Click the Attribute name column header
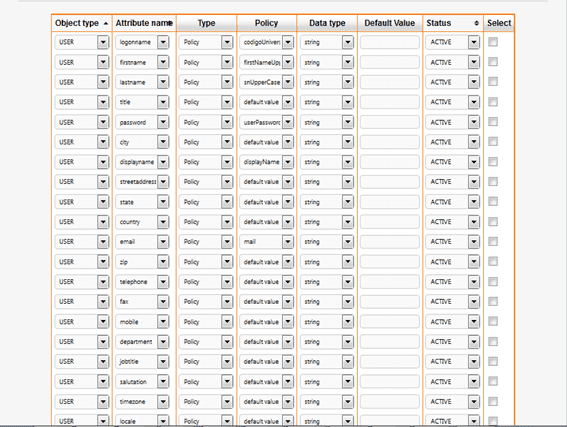 (x=144, y=23)
